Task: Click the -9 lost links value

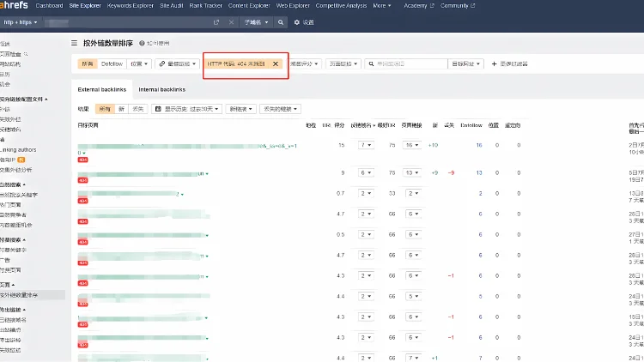Action: click(451, 172)
